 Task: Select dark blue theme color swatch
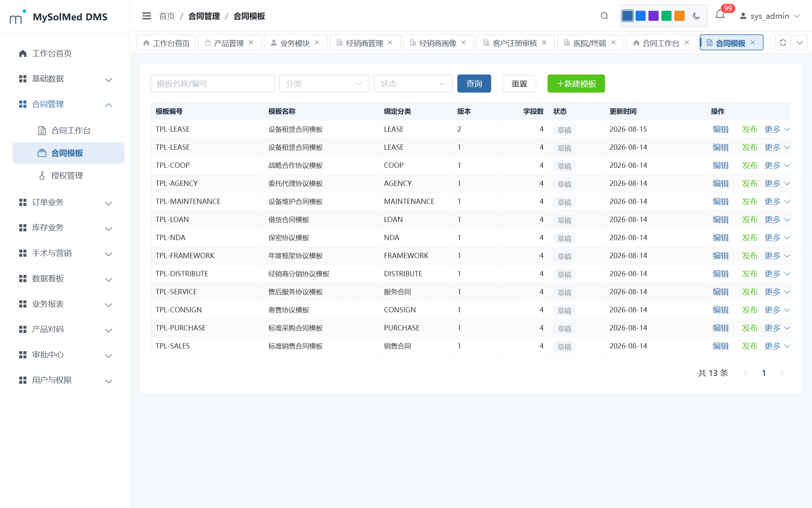coord(627,16)
